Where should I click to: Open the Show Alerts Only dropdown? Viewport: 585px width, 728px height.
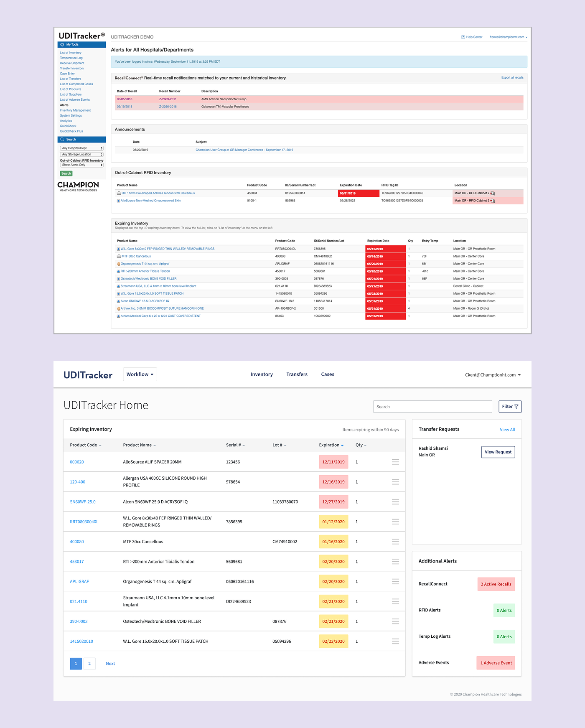click(82, 165)
